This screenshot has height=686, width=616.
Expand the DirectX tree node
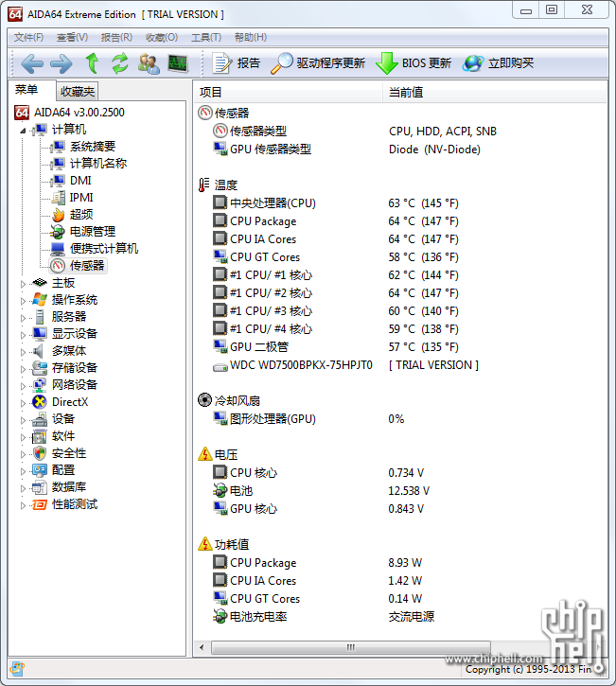click(x=23, y=403)
